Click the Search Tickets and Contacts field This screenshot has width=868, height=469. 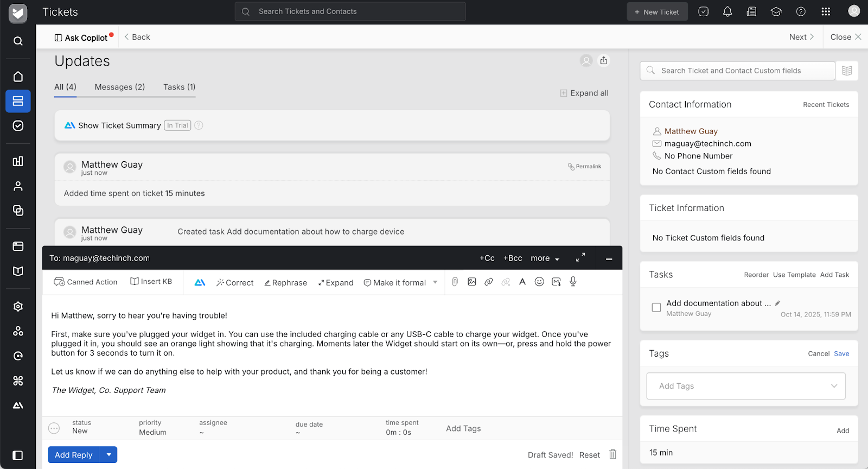coord(350,11)
